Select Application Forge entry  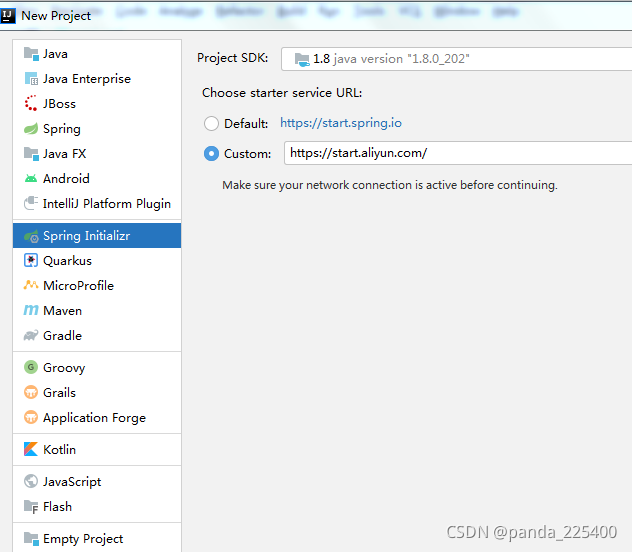[94, 418]
